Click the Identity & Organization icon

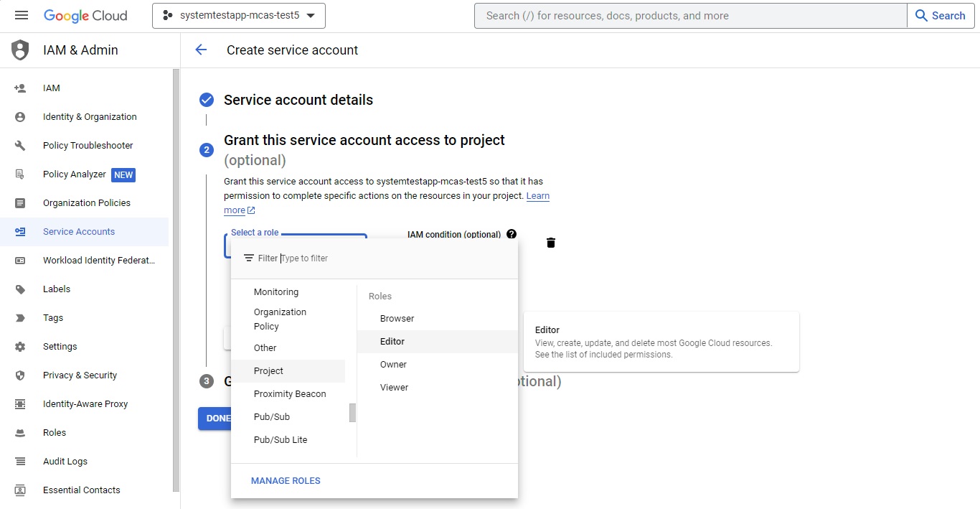click(x=20, y=117)
